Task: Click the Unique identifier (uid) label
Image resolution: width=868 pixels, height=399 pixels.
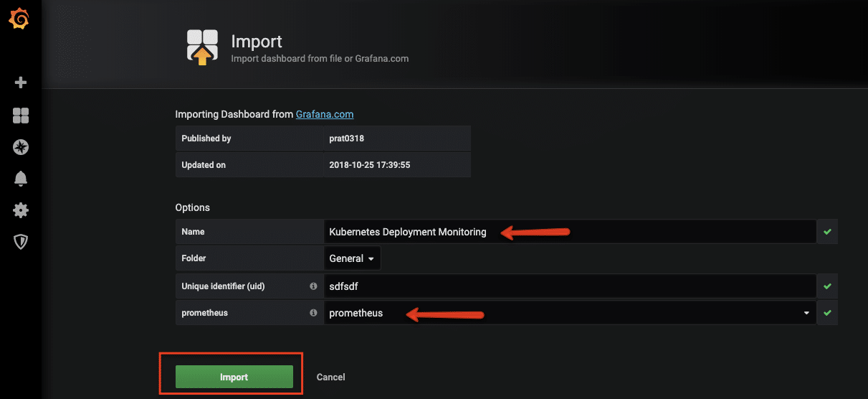Action: (x=223, y=286)
